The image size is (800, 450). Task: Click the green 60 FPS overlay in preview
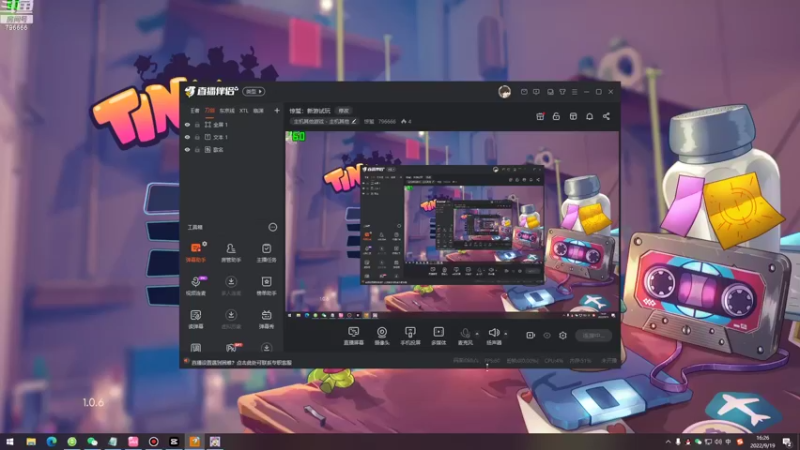click(x=296, y=136)
